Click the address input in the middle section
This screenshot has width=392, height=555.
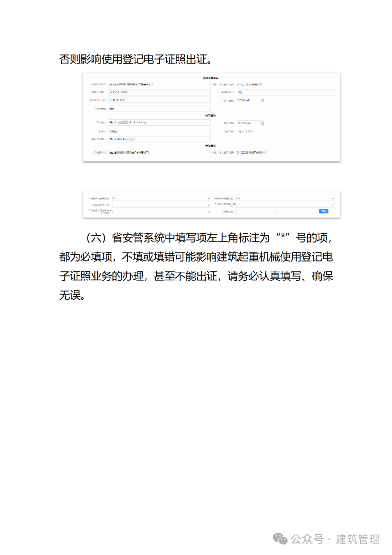click(160, 122)
